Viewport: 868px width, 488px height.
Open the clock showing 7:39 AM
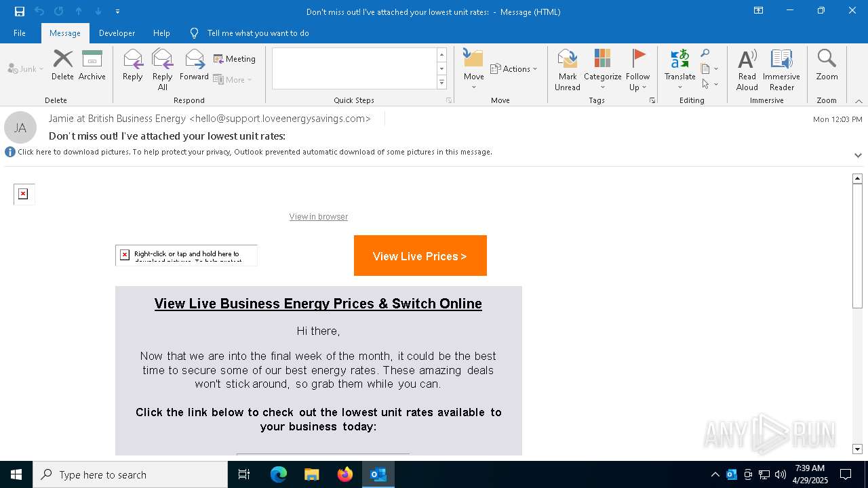pyautogui.click(x=810, y=474)
